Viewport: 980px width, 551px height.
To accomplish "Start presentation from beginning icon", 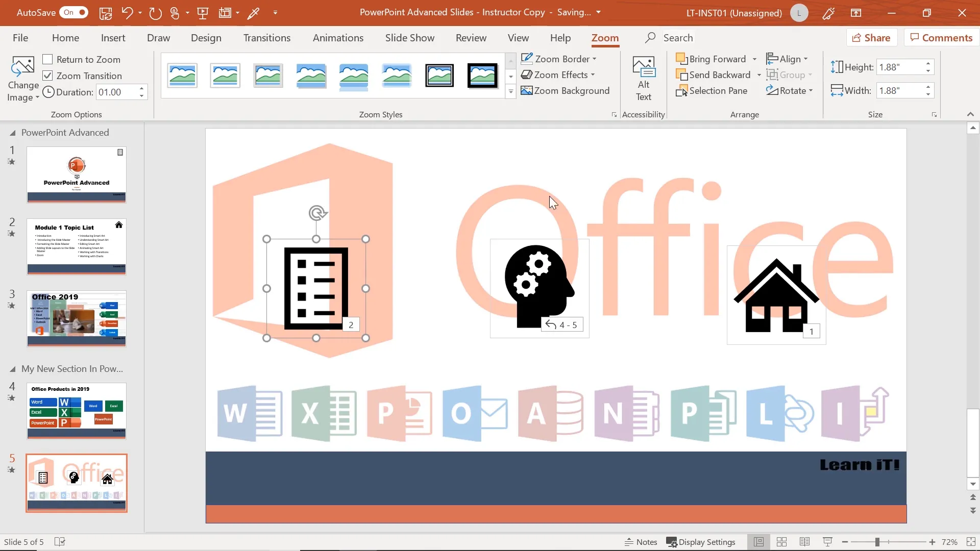I will point(203,13).
